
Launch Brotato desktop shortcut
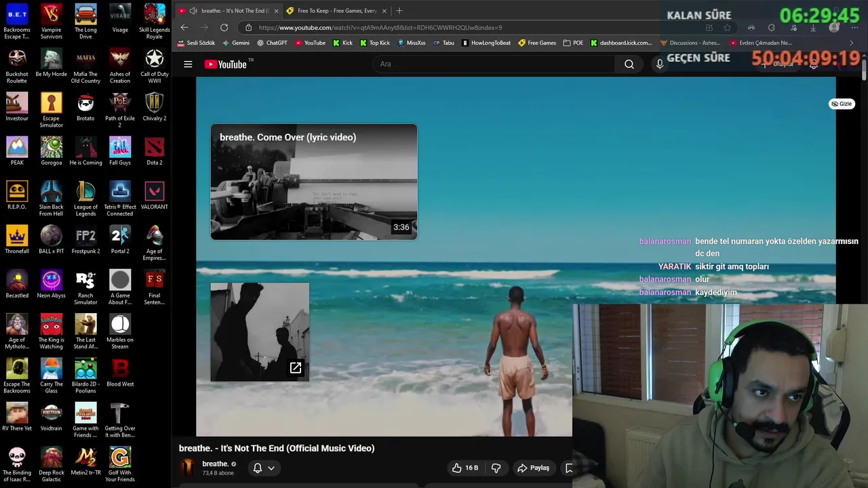point(85,107)
